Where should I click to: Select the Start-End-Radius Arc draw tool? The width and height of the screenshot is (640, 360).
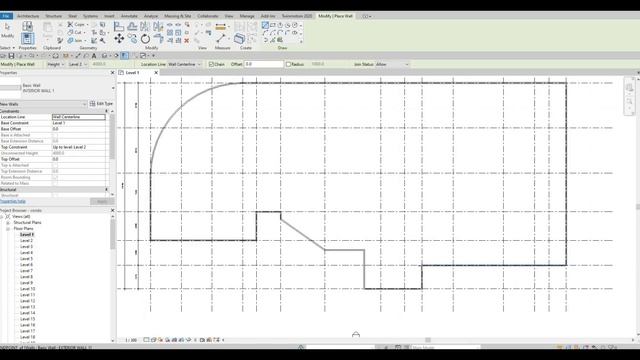coord(265,33)
